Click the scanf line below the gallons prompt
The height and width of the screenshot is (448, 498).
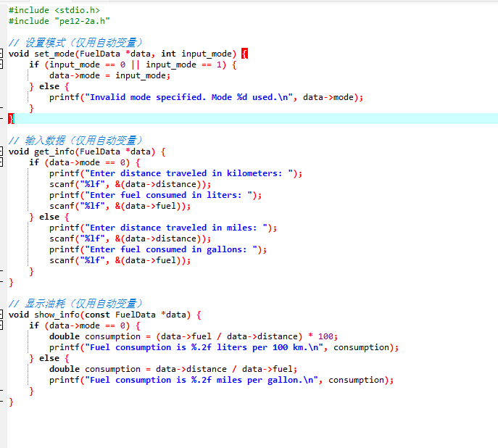(120, 260)
